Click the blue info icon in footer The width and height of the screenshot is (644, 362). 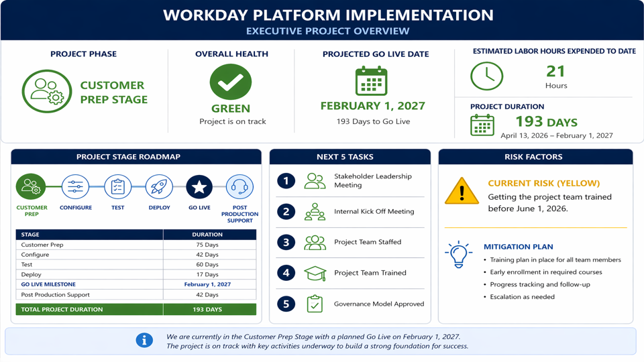coord(144,341)
